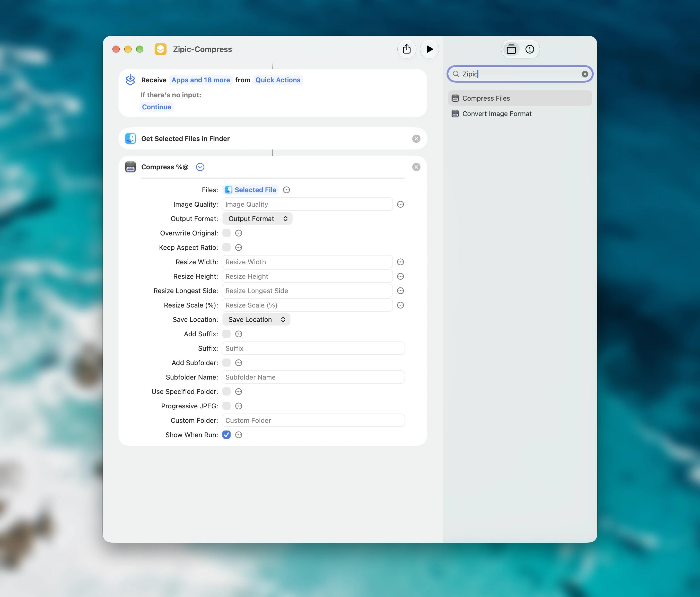Focus the Image Quality input field
700x597 pixels.
tap(307, 204)
